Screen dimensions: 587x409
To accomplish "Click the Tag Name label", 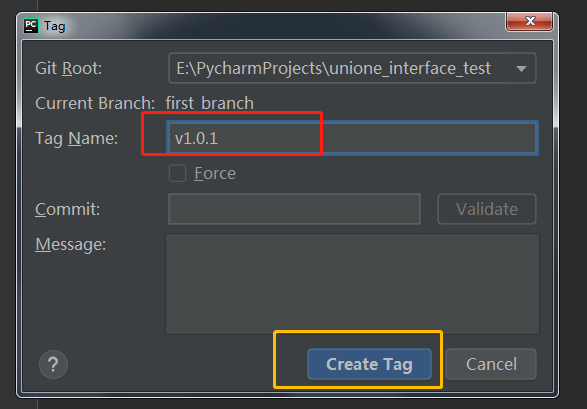I will click(76, 139).
